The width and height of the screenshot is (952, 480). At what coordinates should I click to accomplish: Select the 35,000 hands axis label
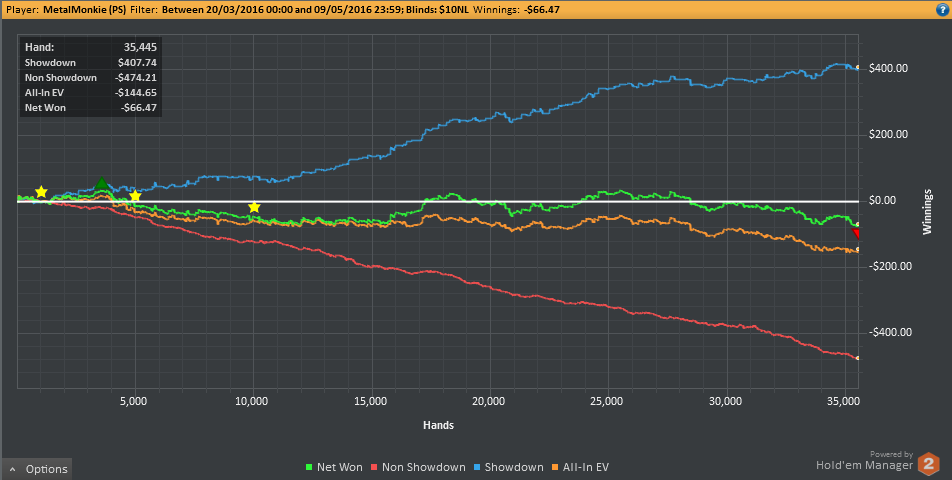[845, 402]
